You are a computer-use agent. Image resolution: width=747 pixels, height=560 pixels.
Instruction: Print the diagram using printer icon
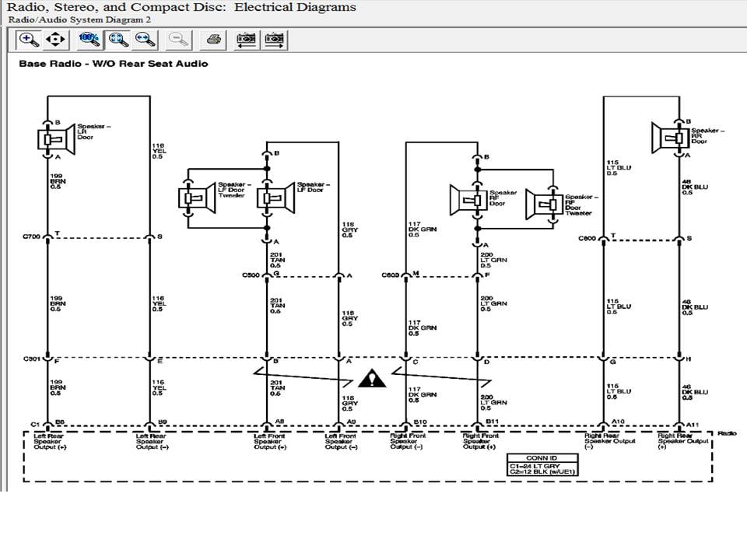213,40
